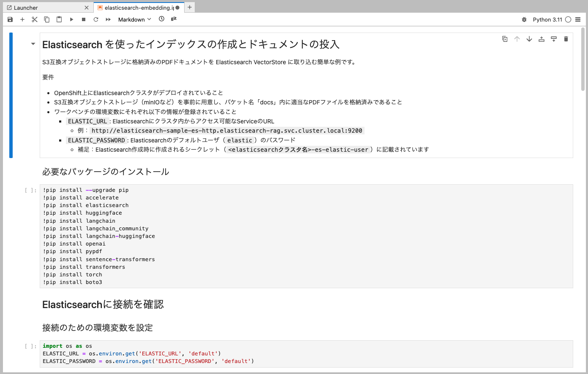588x374 pixels.
Task: Click the '要件' paragraph text
Action: click(x=48, y=77)
